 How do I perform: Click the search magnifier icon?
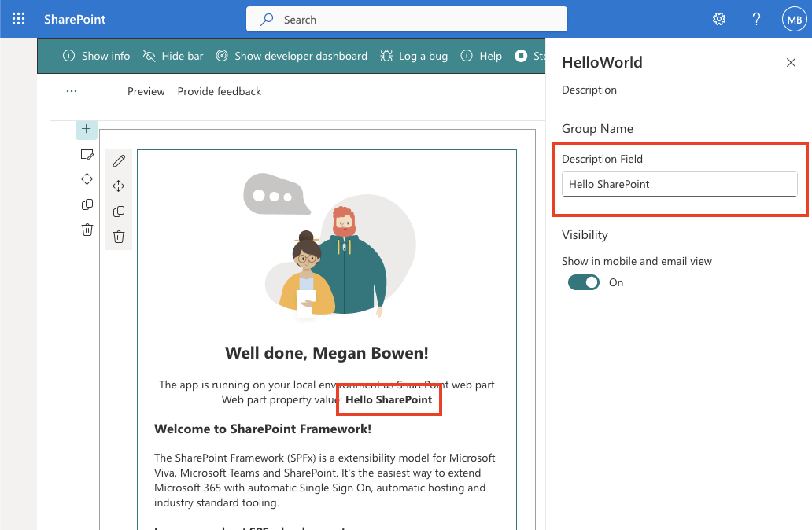tap(267, 20)
